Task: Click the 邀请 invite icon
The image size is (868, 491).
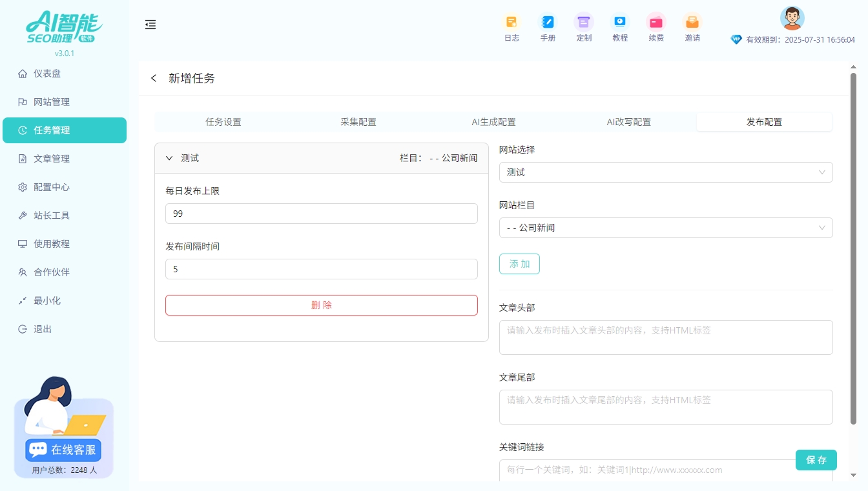Action: pyautogui.click(x=692, y=23)
